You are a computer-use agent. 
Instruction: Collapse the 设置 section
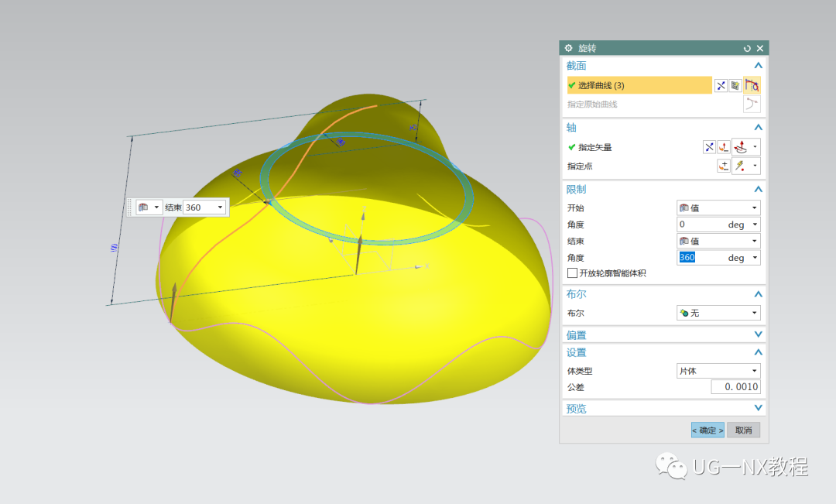(758, 352)
